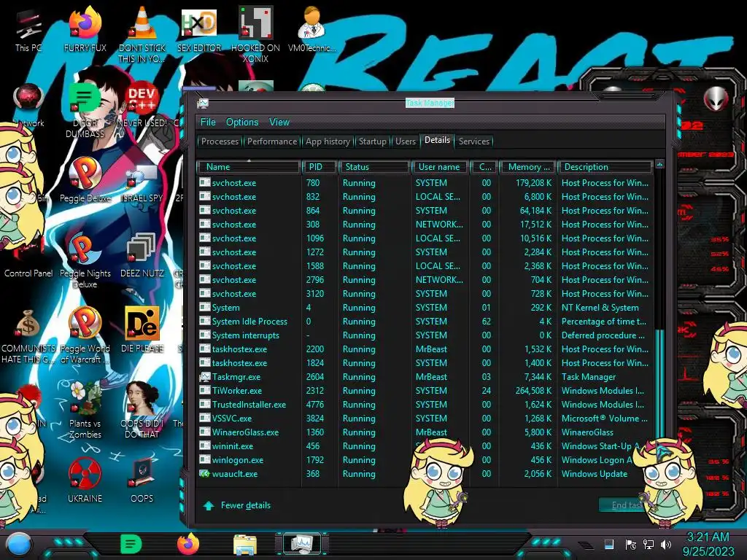Viewport: 747px width, 560px height.
Task: Select the System Idle Process row
Action: pyautogui.click(x=424, y=322)
